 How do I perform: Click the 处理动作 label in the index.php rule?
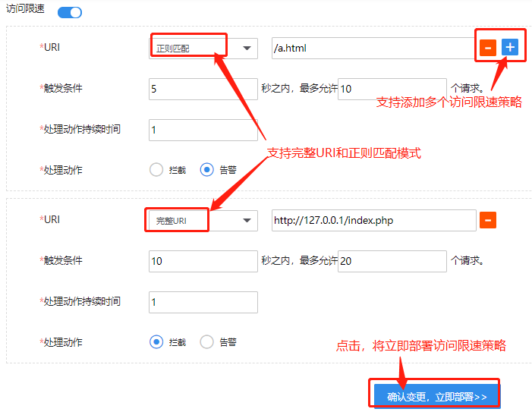coord(63,342)
